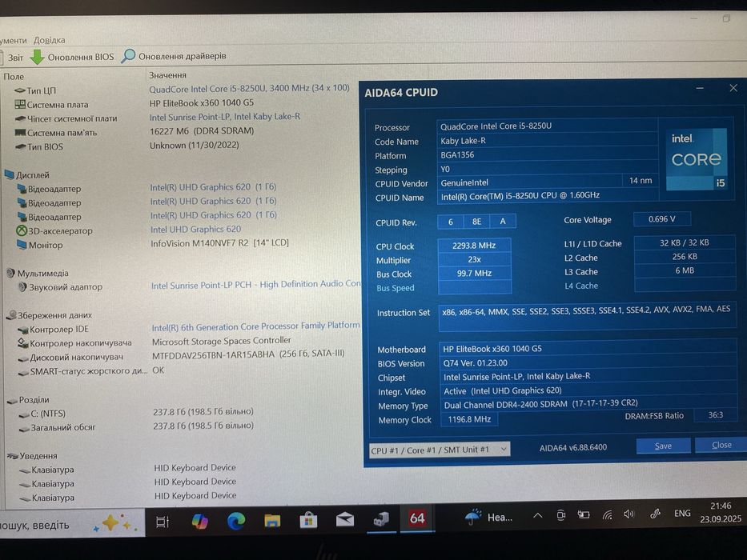Click the '2293.8 MHz' CPU Clock value

coord(474,246)
